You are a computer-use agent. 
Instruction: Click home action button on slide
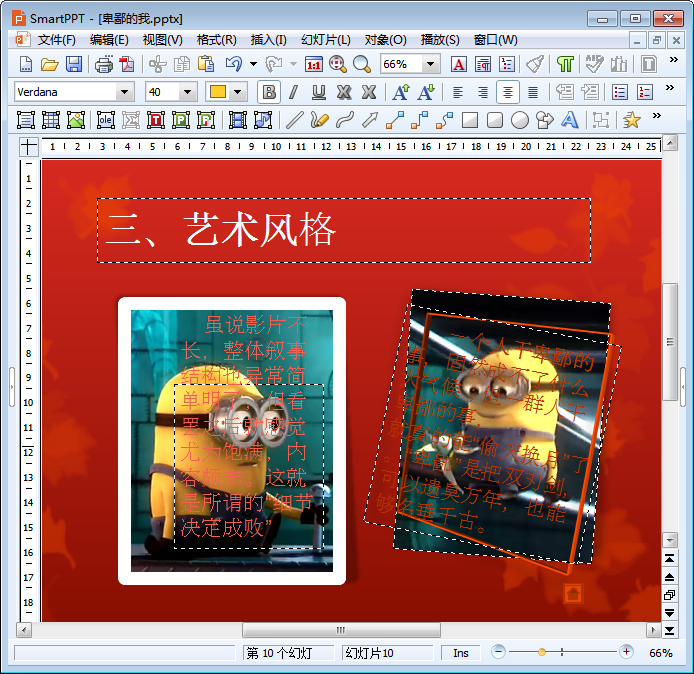tap(573, 593)
